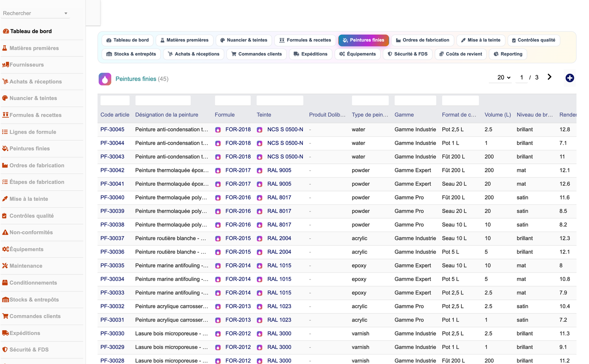The image size is (589, 364).
Task: Click NCS S 0500-N teinte link in PF-30044 row
Action: point(285,143)
